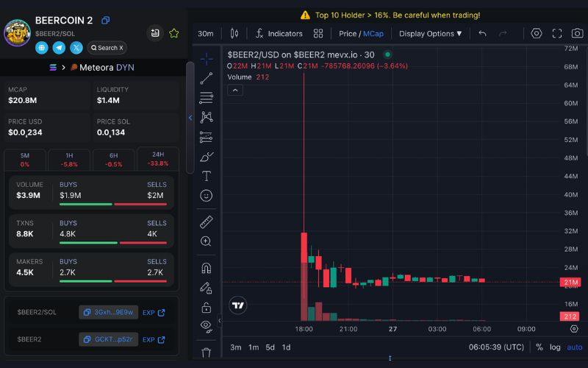Click the left panel scrollbar

[x=190, y=117]
